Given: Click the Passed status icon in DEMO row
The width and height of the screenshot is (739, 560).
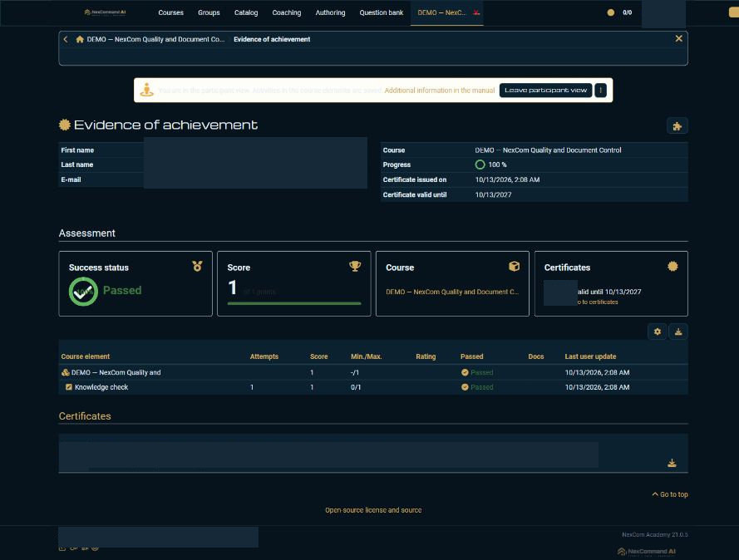Looking at the screenshot, I should 465,372.
